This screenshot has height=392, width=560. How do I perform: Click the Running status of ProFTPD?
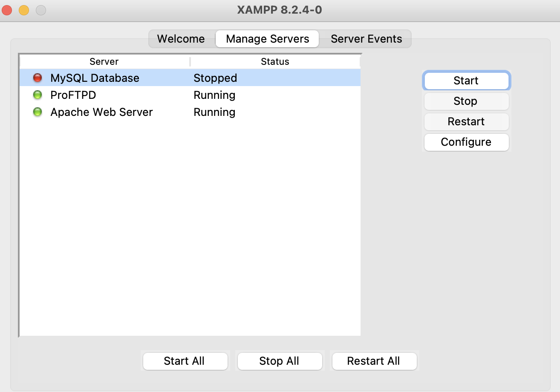(x=214, y=95)
